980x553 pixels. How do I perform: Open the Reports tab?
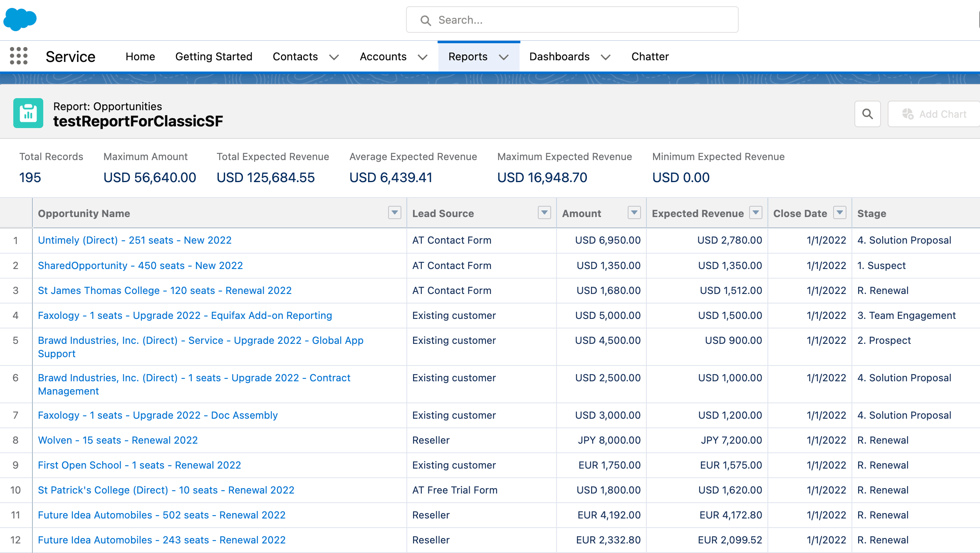[x=468, y=57]
